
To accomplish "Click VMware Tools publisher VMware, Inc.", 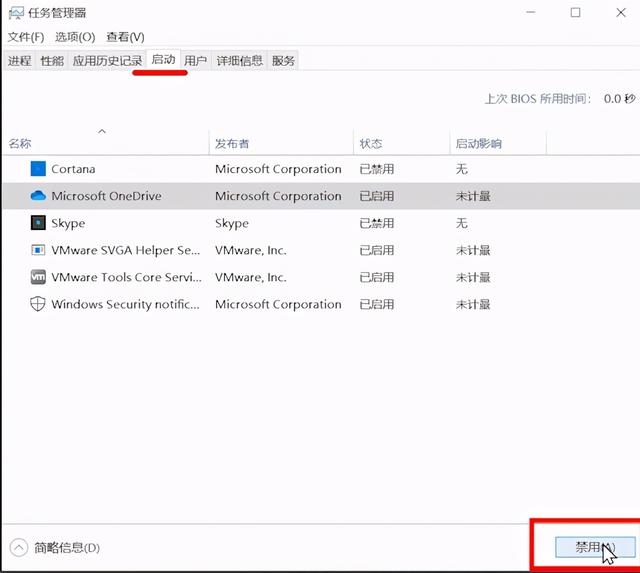I will [x=251, y=277].
